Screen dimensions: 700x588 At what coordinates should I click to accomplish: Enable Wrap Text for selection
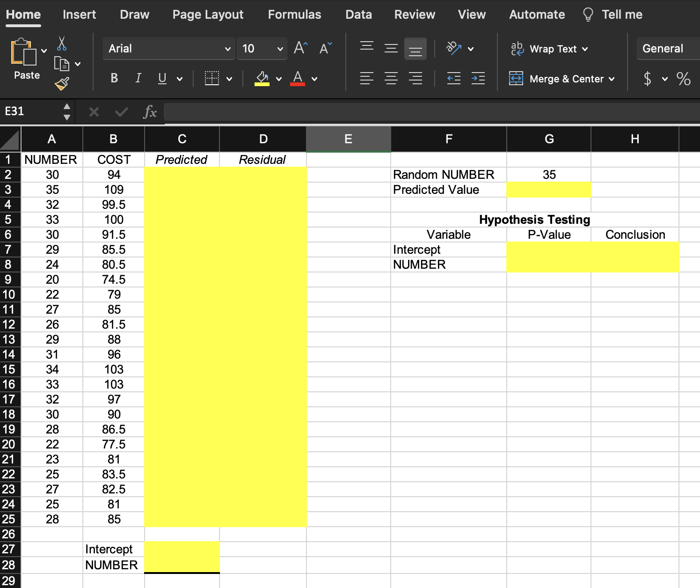pyautogui.click(x=549, y=48)
